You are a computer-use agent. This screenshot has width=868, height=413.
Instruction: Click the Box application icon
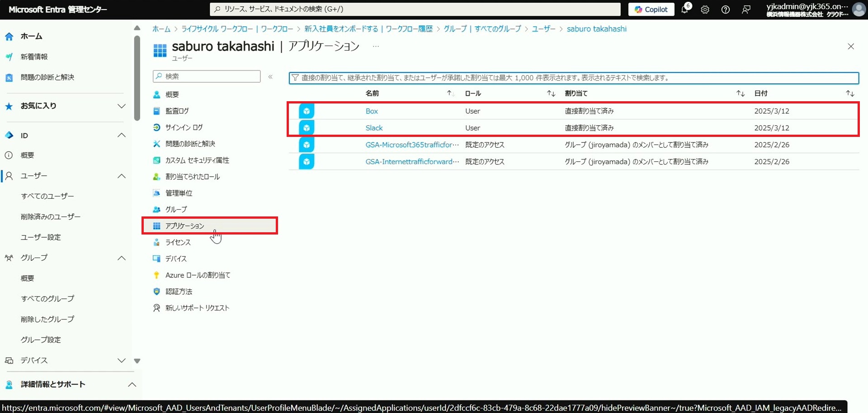click(307, 111)
